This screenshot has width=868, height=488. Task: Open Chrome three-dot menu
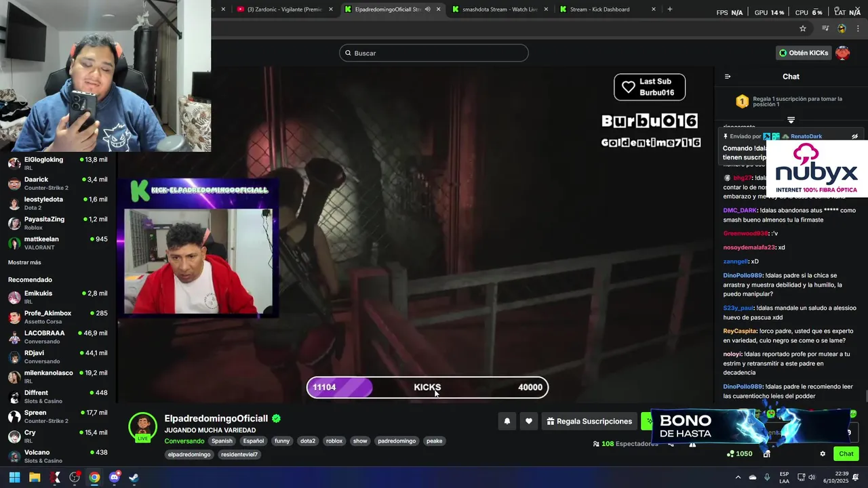point(858,28)
